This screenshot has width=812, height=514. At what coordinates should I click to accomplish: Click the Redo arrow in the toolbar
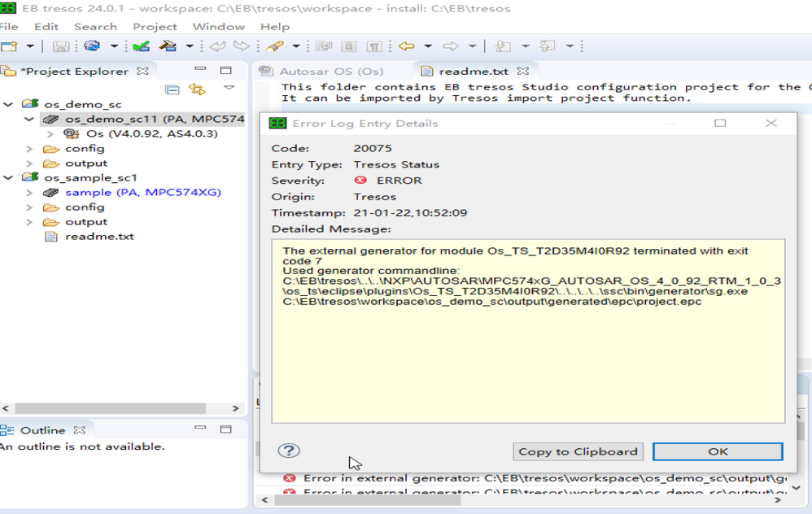tap(240, 46)
